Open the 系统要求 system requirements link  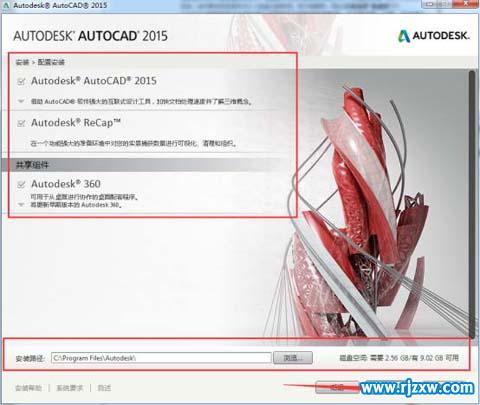(x=70, y=388)
